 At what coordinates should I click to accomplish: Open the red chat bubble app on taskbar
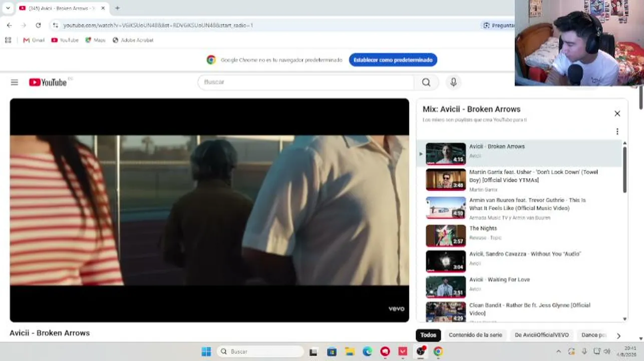coord(385,352)
